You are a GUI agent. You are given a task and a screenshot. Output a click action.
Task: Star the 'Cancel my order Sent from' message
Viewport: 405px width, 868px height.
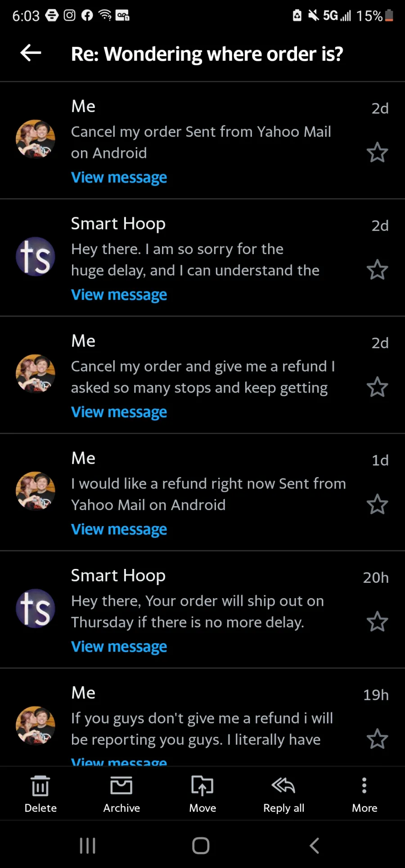pyautogui.click(x=377, y=152)
